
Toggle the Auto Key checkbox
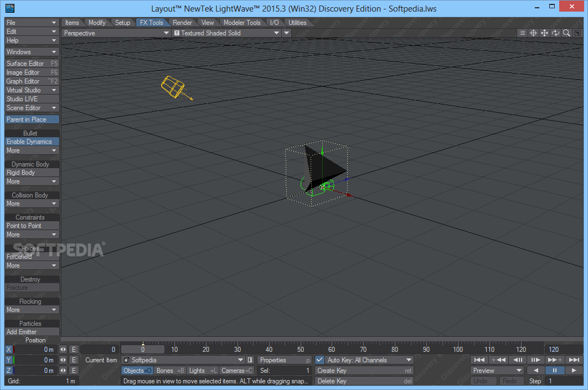319,360
